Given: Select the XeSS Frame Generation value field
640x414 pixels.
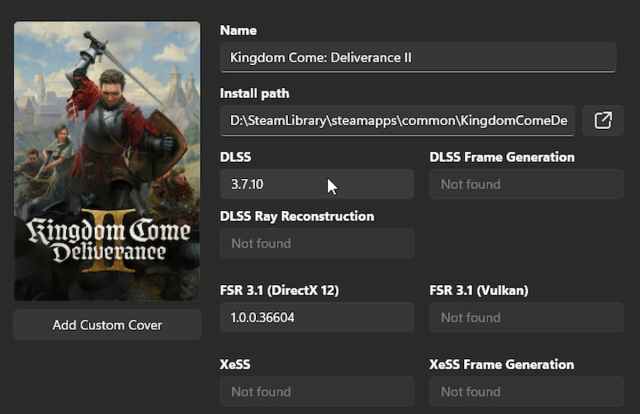Looking at the screenshot, I should tap(526, 391).
